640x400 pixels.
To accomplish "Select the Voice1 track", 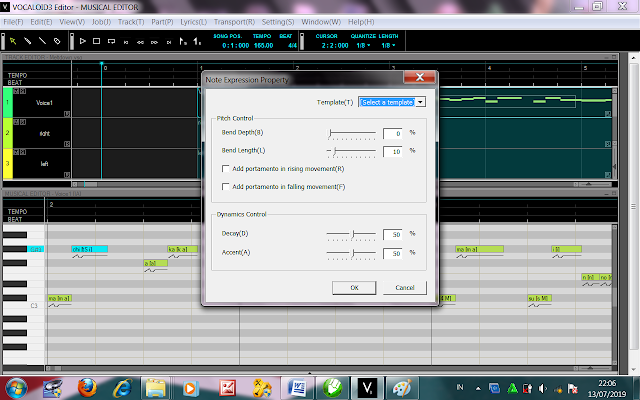I will tap(44, 103).
